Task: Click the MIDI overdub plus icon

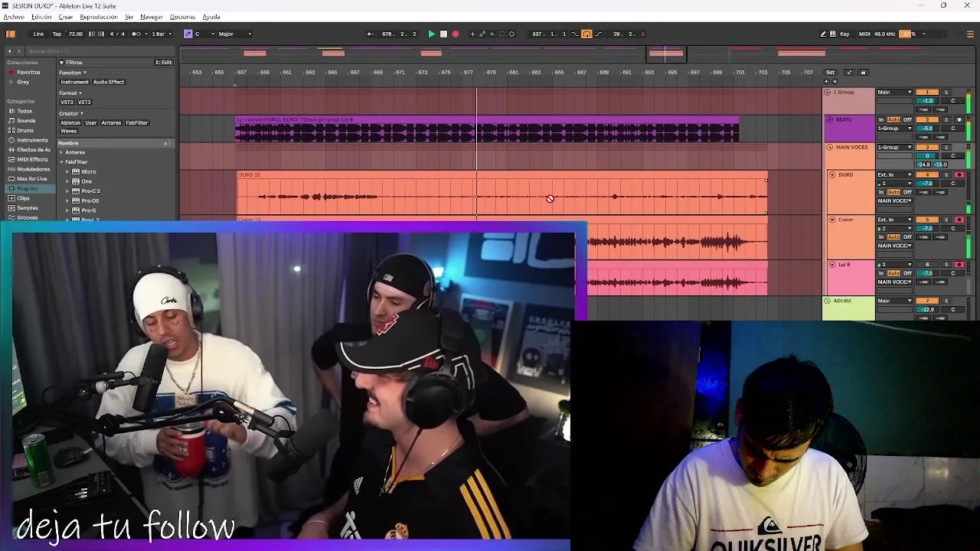Action: pyautogui.click(x=472, y=34)
